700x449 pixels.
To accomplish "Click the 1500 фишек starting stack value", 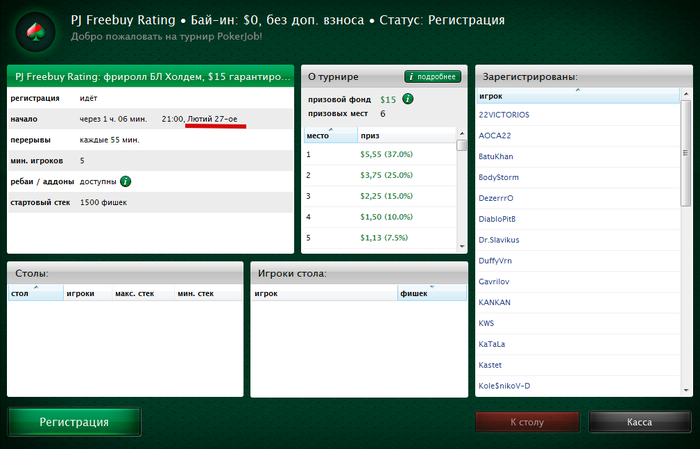I will point(103,203).
